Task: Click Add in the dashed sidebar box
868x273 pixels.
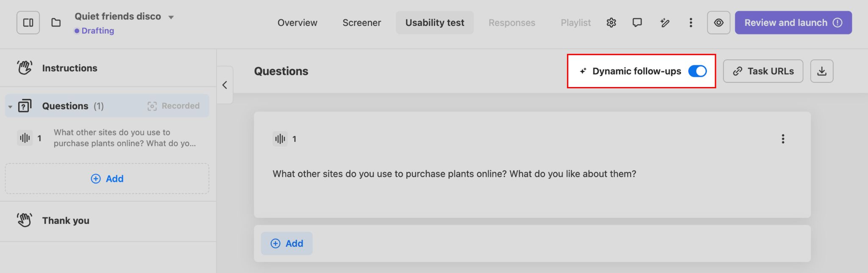Action: pos(107,179)
